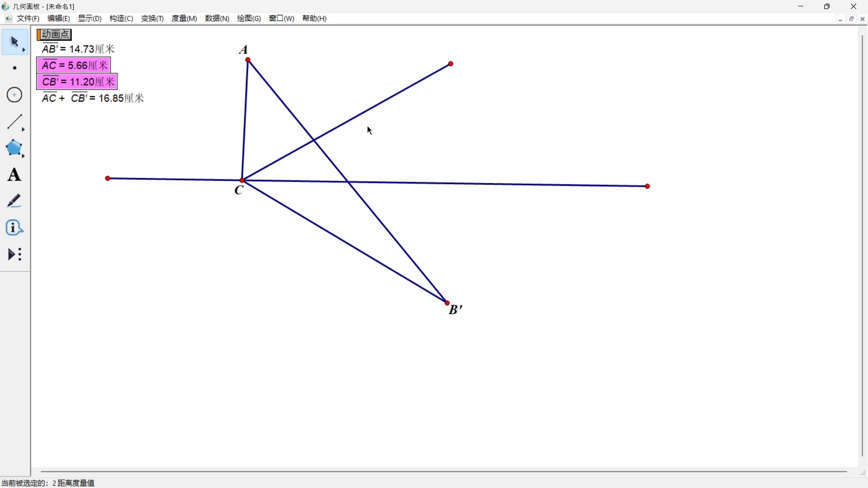868x488 pixels.
Task: Select the Point tool
Action: click(x=15, y=68)
